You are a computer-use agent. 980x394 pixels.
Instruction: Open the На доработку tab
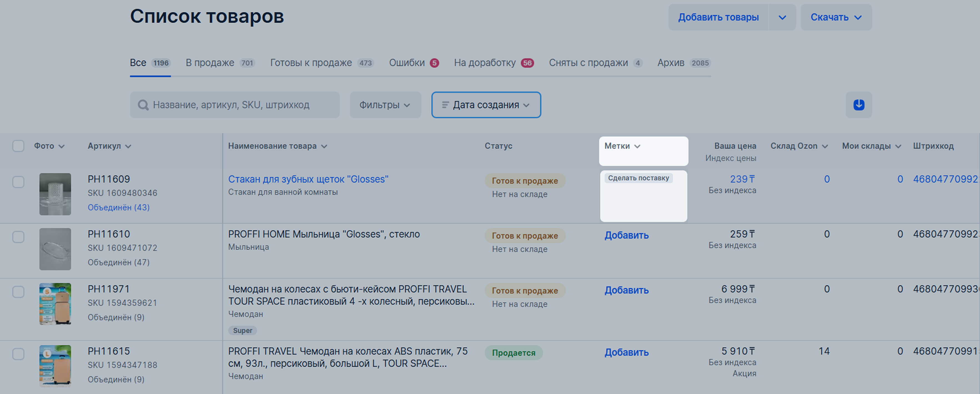click(494, 63)
